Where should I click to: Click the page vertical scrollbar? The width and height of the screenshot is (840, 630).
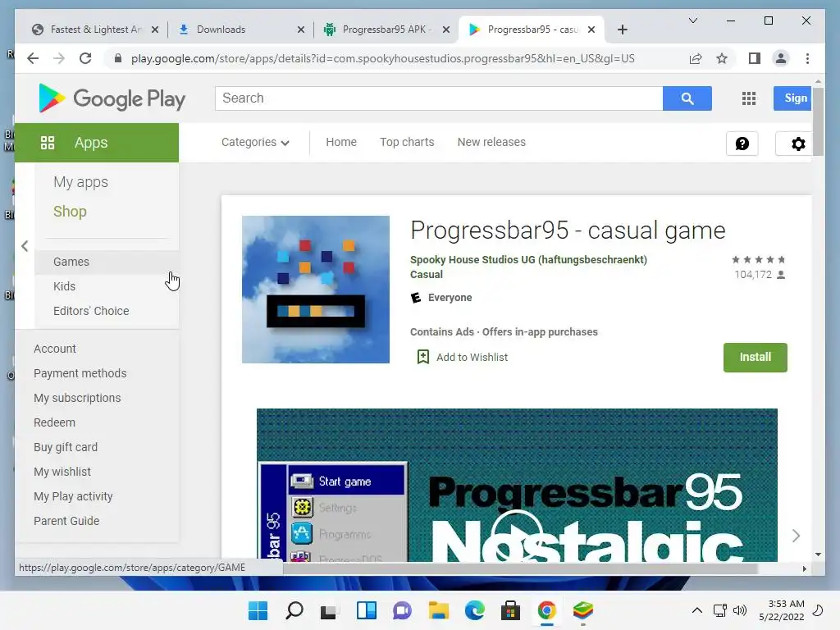tap(818, 121)
